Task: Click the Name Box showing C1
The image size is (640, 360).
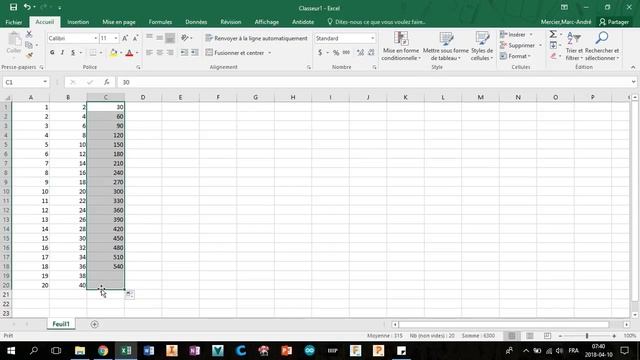Action: 26,82
